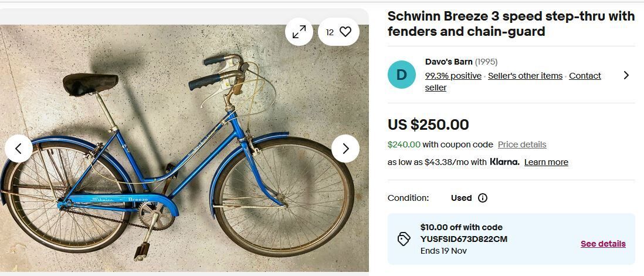This screenshot has width=644, height=276.
Task: View the 99.3% positive feedback
Action: pos(453,76)
